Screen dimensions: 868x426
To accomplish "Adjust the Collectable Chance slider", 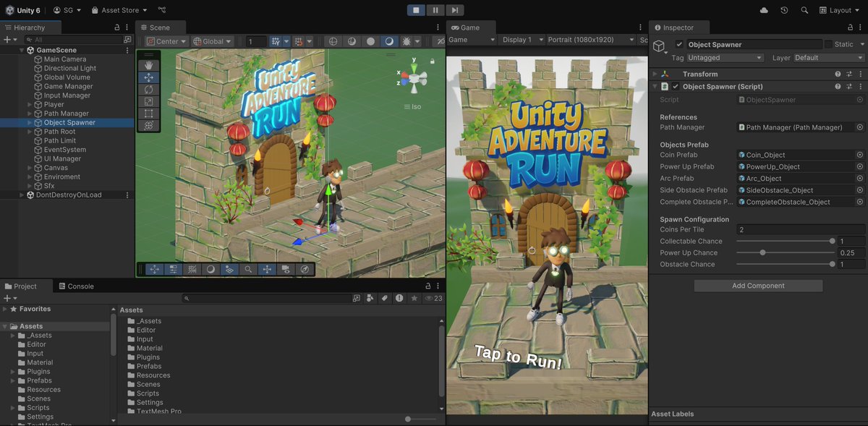I will point(832,241).
